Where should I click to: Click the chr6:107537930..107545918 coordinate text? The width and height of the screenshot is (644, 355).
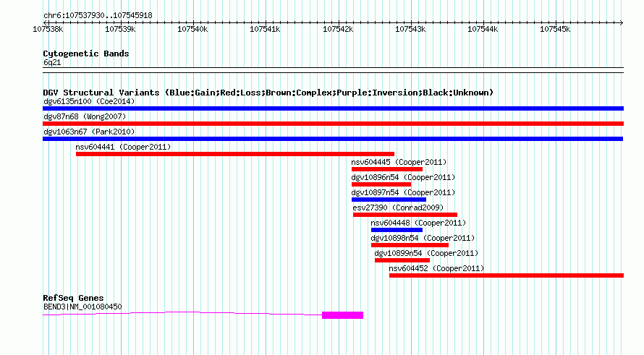tap(98, 16)
